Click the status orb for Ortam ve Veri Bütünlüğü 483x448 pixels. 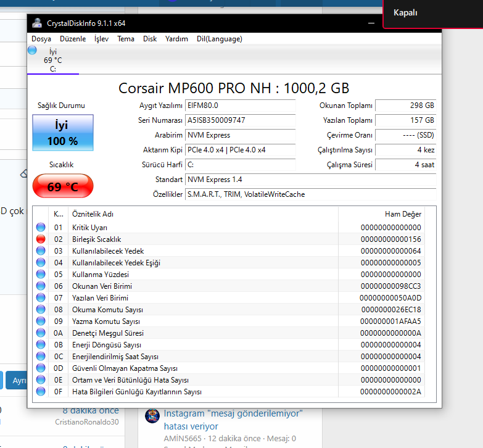click(41, 380)
